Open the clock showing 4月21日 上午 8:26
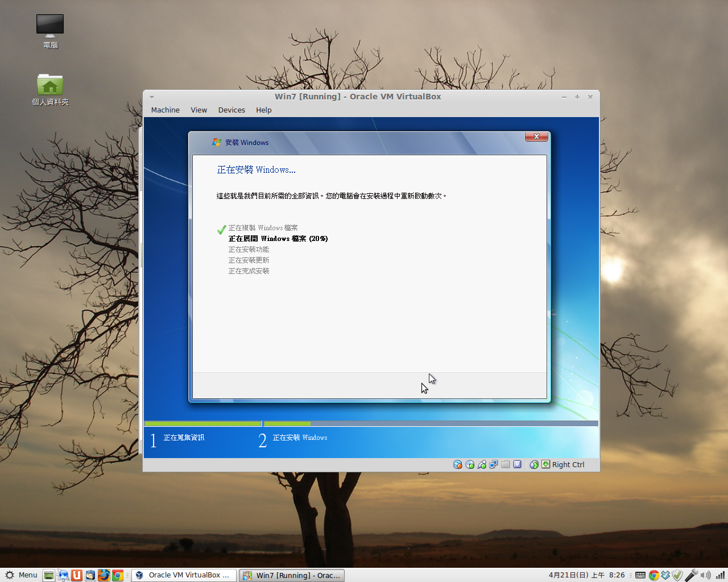The width and height of the screenshot is (728, 582). tap(586, 575)
